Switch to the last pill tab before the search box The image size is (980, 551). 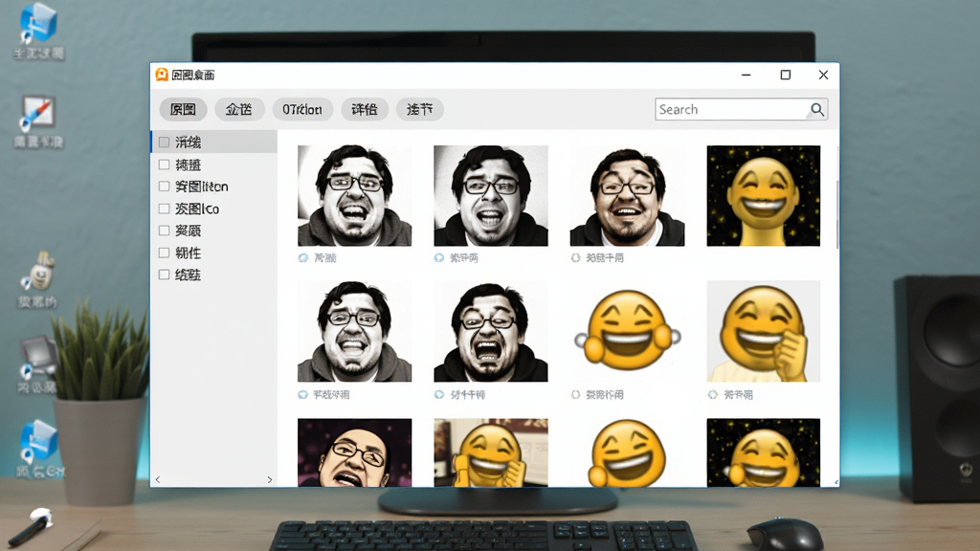click(420, 109)
